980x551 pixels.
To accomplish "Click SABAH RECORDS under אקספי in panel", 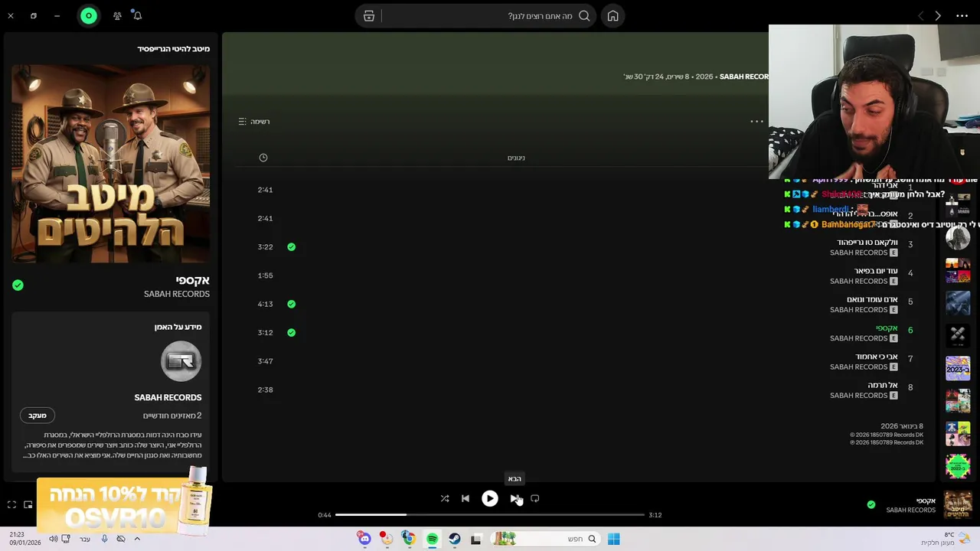I will [x=177, y=294].
